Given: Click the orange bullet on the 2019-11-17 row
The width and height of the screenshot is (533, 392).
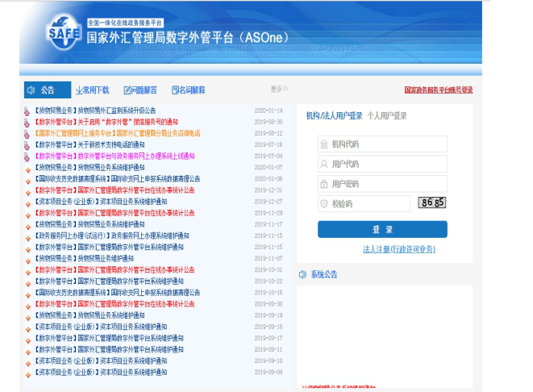Looking at the screenshot, I should pyautogui.click(x=28, y=227).
